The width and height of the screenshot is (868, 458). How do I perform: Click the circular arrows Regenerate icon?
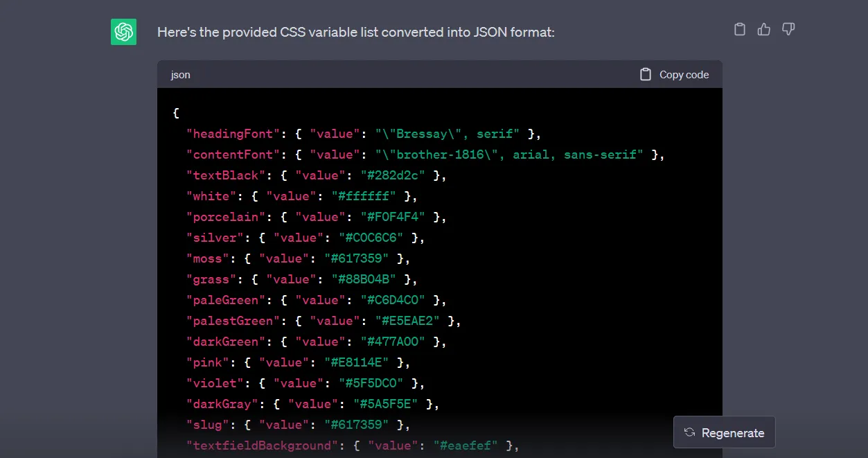coord(689,432)
